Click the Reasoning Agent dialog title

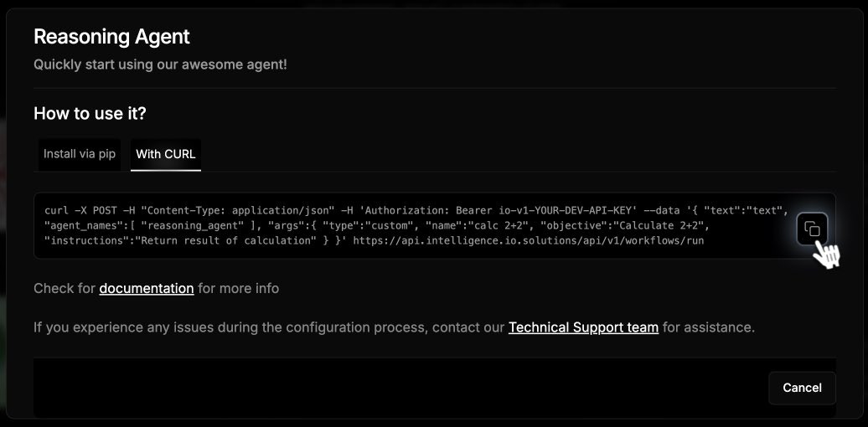111,37
